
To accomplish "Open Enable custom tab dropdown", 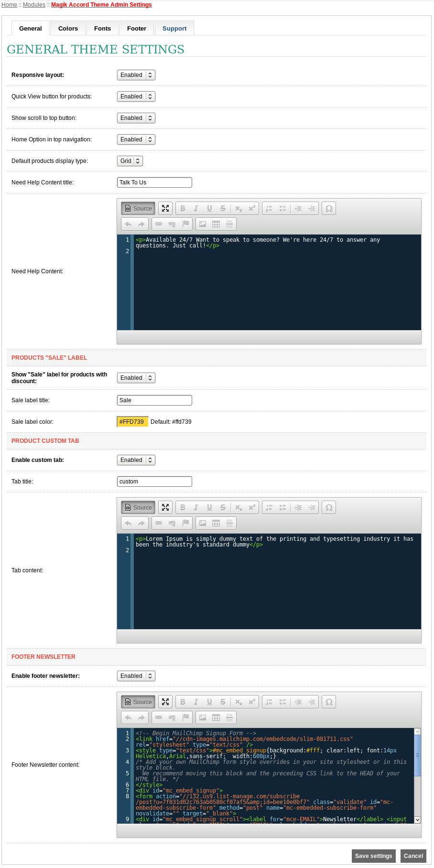I will point(136,460).
